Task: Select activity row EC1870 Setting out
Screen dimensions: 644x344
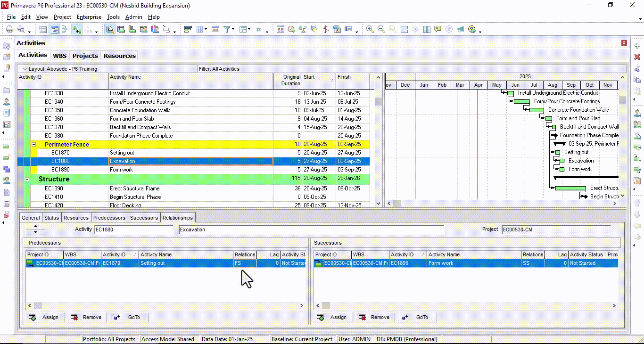Action: pos(193,153)
